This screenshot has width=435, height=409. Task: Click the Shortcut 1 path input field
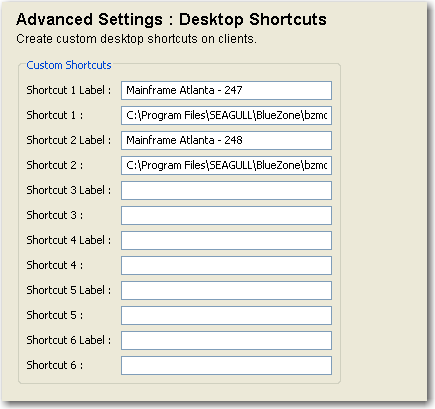(226, 115)
